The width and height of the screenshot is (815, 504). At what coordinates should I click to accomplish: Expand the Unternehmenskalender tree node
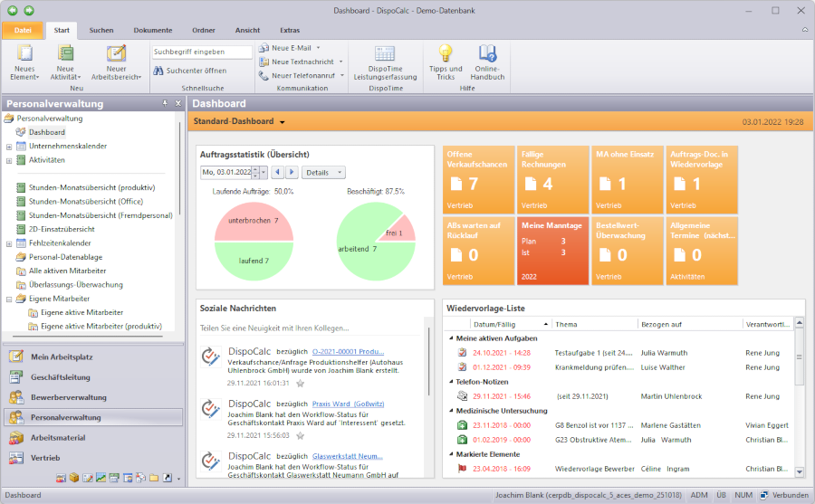click(9, 146)
